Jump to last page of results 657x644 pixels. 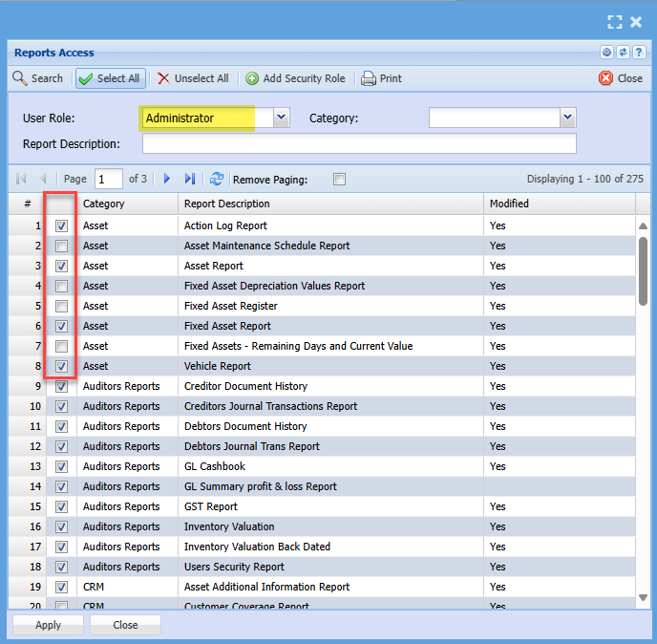pyautogui.click(x=190, y=179)
